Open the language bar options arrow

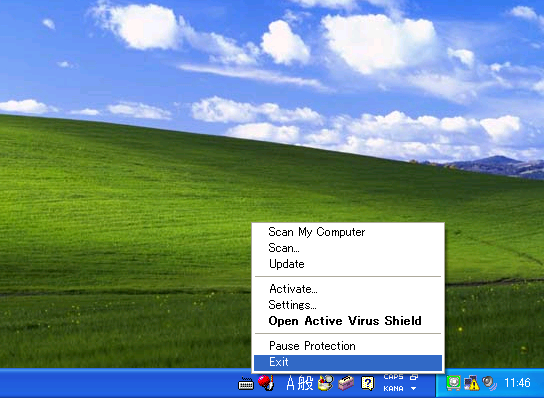coord(414,389)
